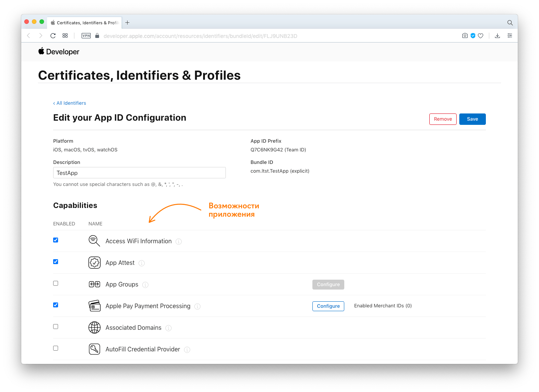
Task: Click the App Attest badge icon
Action: point(95,263)
